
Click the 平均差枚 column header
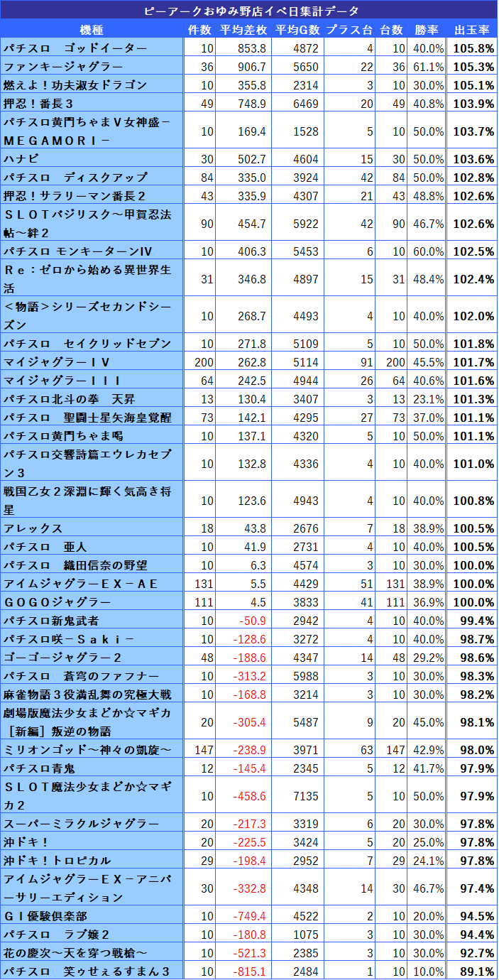[x=243, y=30]
